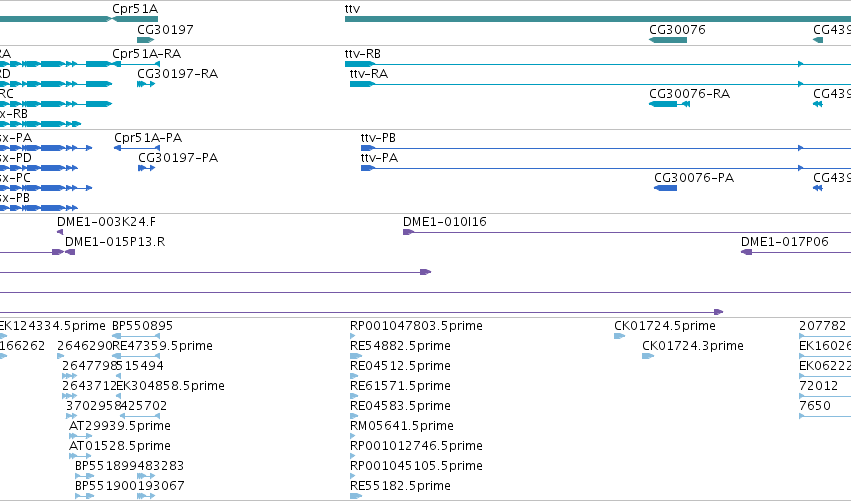Click the Cpr51A gene label
Viewport: 851px width, 501px height.
click(x=135, y=9)
